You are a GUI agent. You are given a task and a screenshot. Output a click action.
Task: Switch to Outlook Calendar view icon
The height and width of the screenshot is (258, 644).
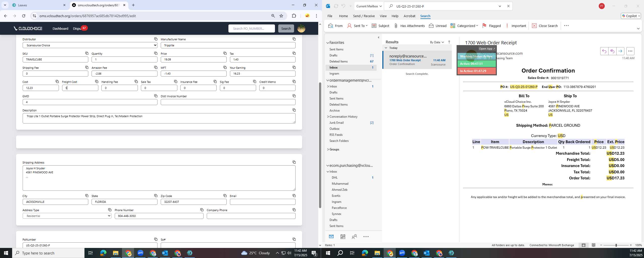343,237
